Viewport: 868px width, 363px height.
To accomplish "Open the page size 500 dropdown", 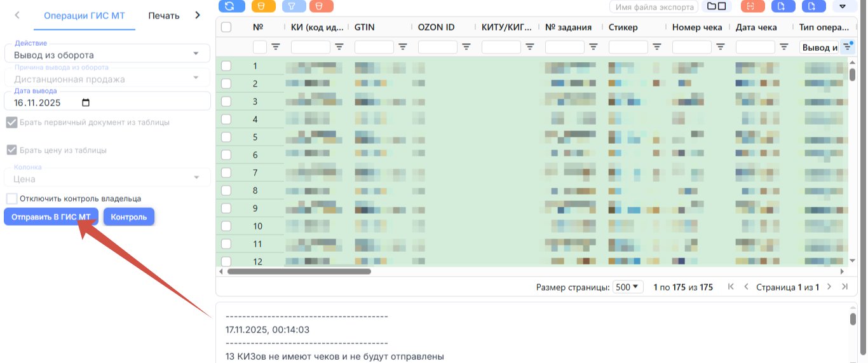I will (x=628, y=287).
